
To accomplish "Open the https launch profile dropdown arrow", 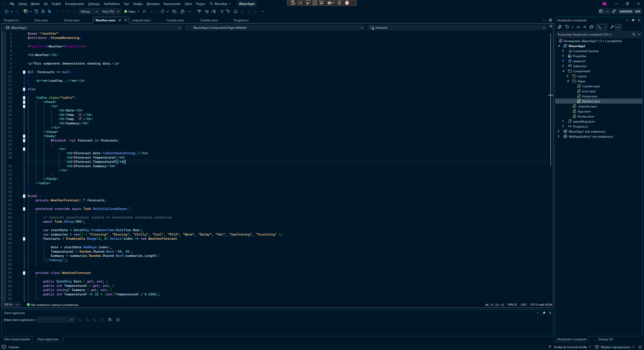I will [139, 12].
